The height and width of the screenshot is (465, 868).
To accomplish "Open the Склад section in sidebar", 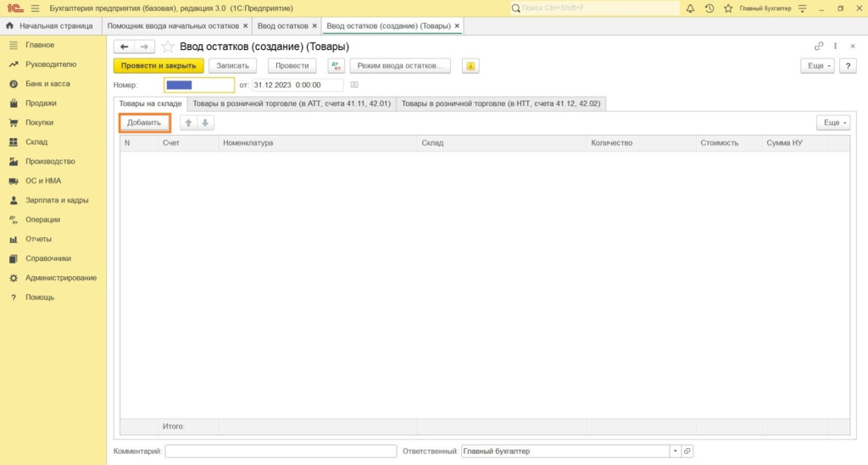I will [36, 142].
